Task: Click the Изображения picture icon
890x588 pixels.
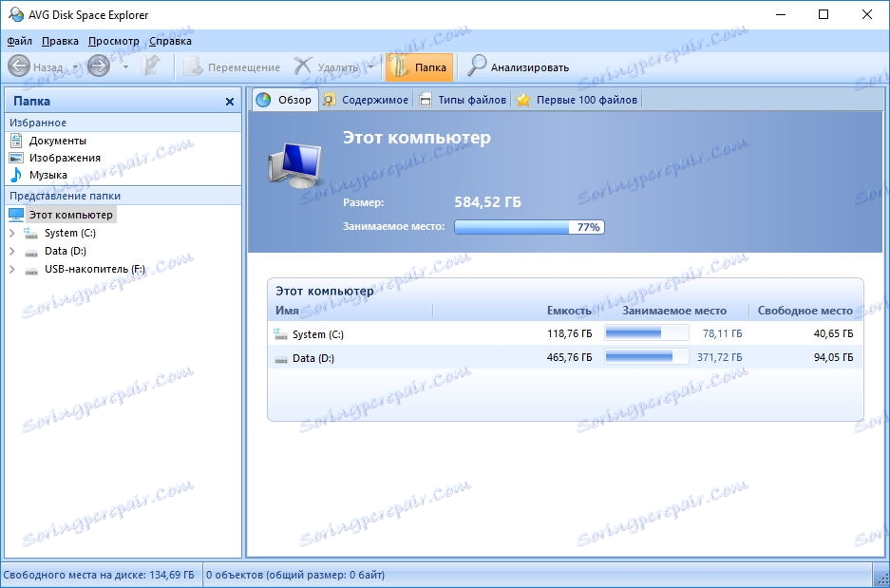Action: (16, 158)
